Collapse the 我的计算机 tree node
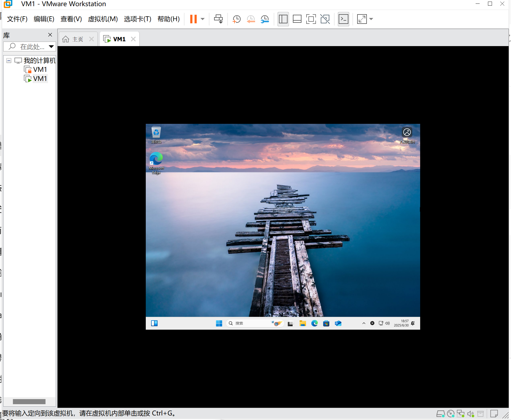511x420 pixels. click(x=9, y=61)
